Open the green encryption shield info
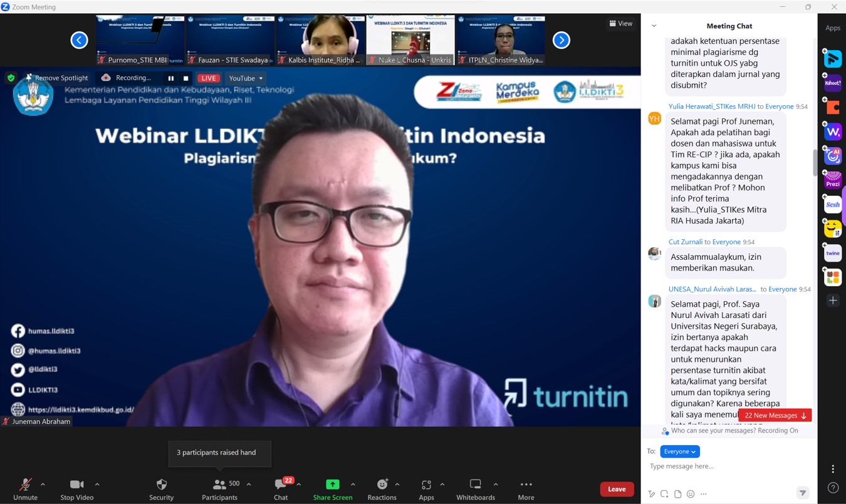The width and height of the screenshot is (846, 504). tap(11, 78)
